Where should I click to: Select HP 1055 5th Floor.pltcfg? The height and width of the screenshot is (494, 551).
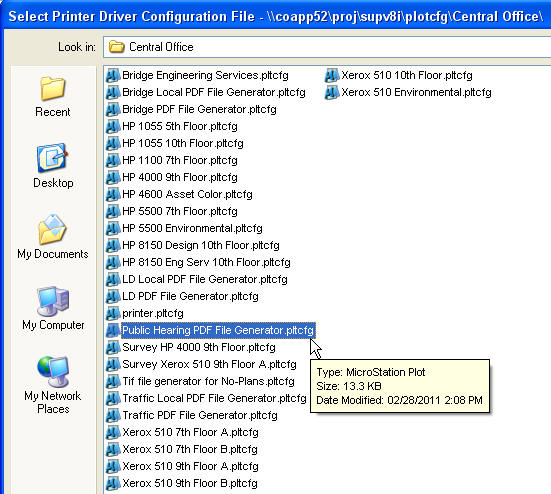click(x=180, y=126)
